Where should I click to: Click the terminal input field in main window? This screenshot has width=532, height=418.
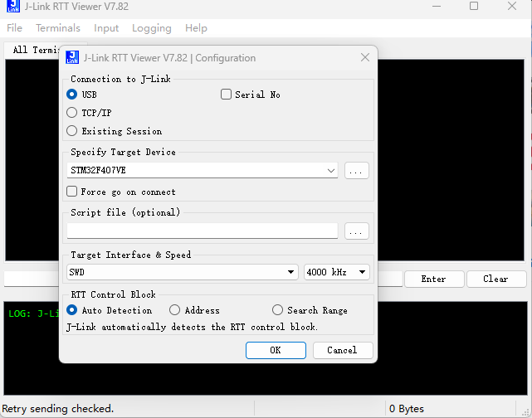tap(32, 279)
